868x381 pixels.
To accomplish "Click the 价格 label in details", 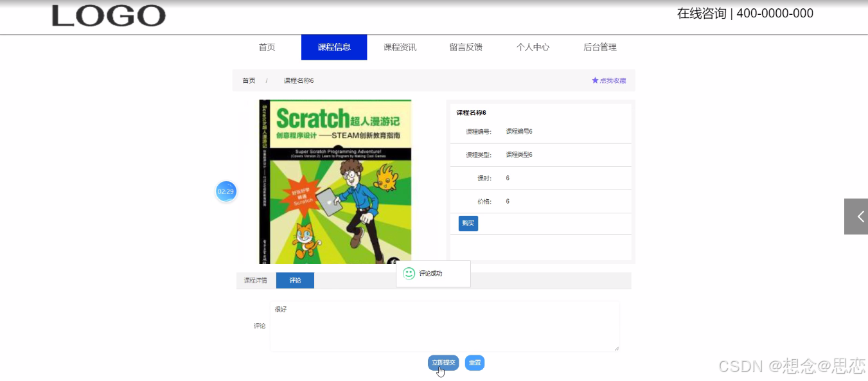I will click(x=484, y=202).
